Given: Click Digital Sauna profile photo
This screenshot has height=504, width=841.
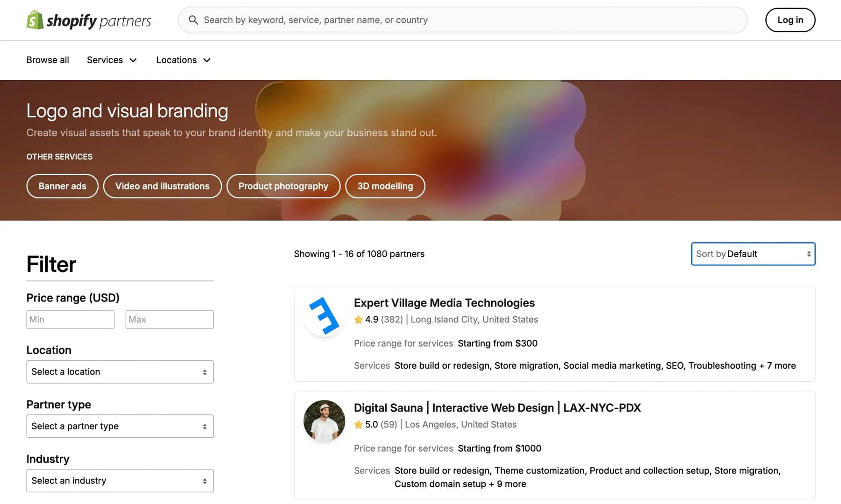Looking at the screenshot, I should [x=324, y=421].
